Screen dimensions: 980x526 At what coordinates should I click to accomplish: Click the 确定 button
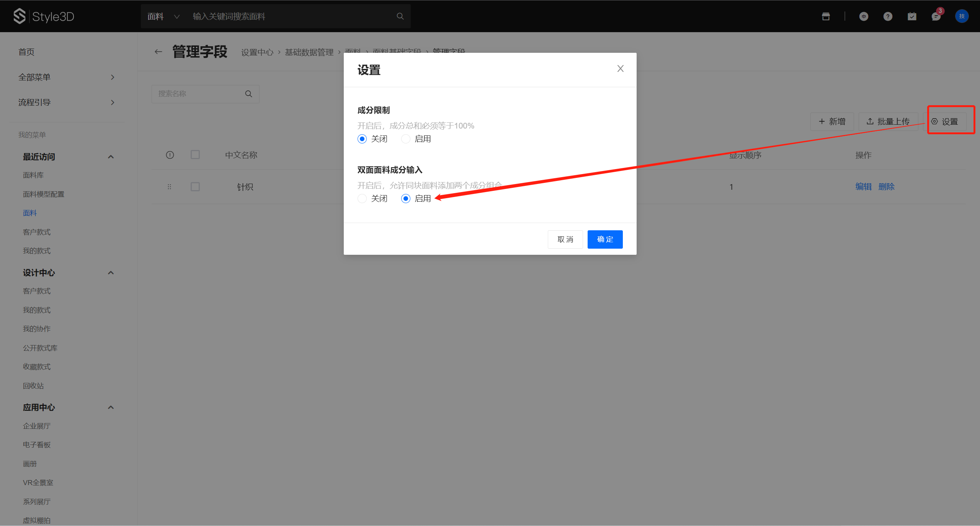605,239
